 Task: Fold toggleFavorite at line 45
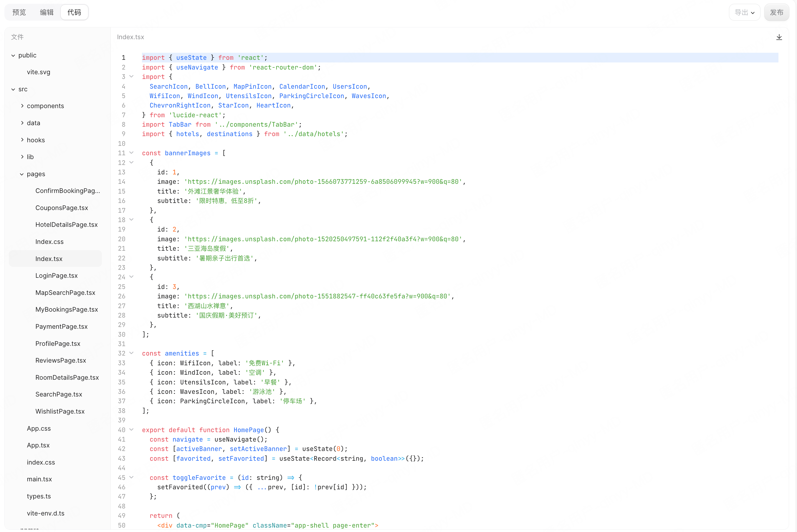point(132,478)
